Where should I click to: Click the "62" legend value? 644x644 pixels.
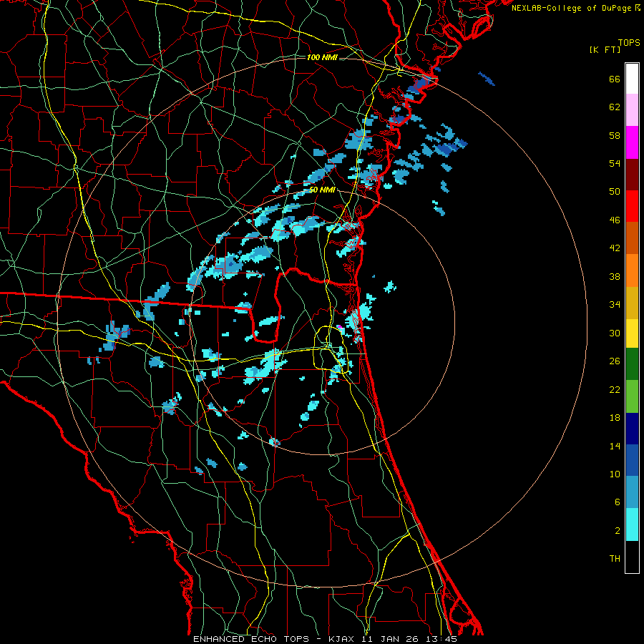615,107
